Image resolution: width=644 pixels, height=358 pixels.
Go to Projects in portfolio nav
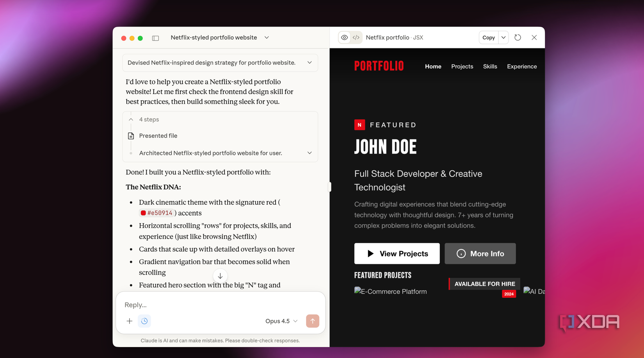point(462,66)
